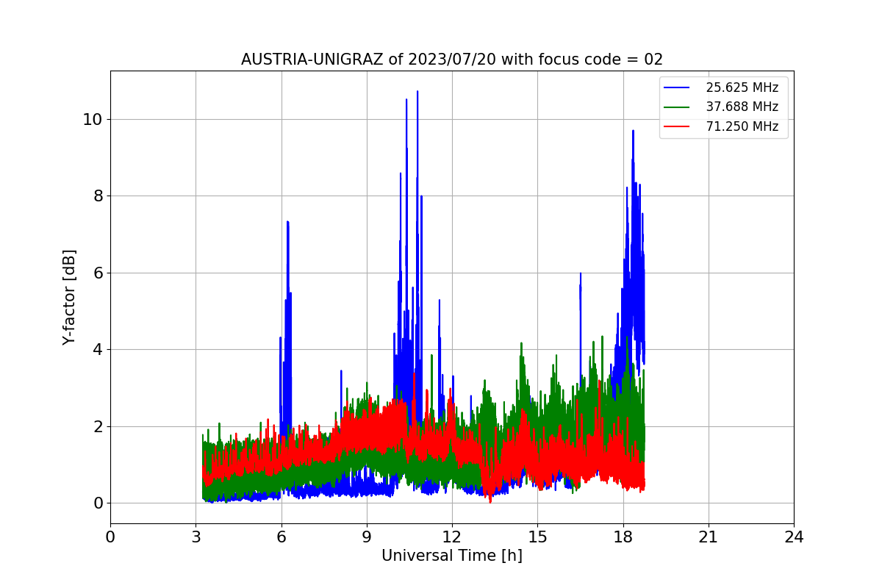
Task: Click x-axis tick label 15
Action: 537,537
